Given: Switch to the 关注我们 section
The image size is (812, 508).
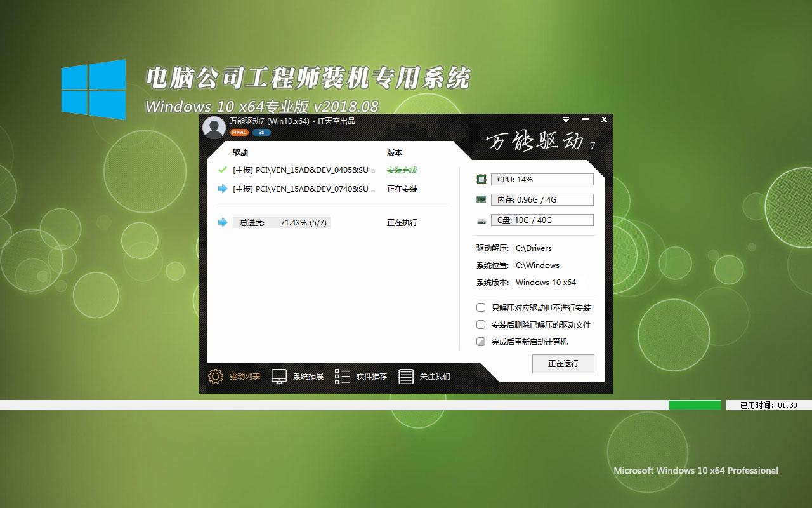Looking at the screenshot, I should 437,376.
